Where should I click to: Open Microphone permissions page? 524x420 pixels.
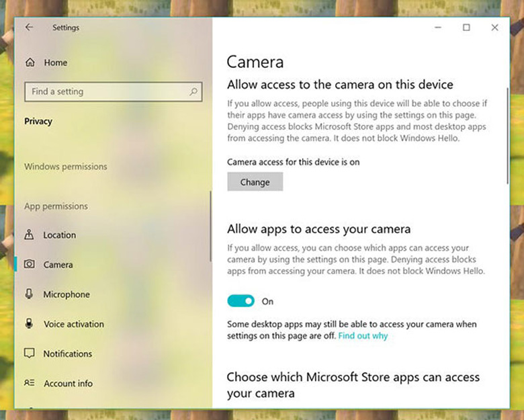[x=67, y=294]
